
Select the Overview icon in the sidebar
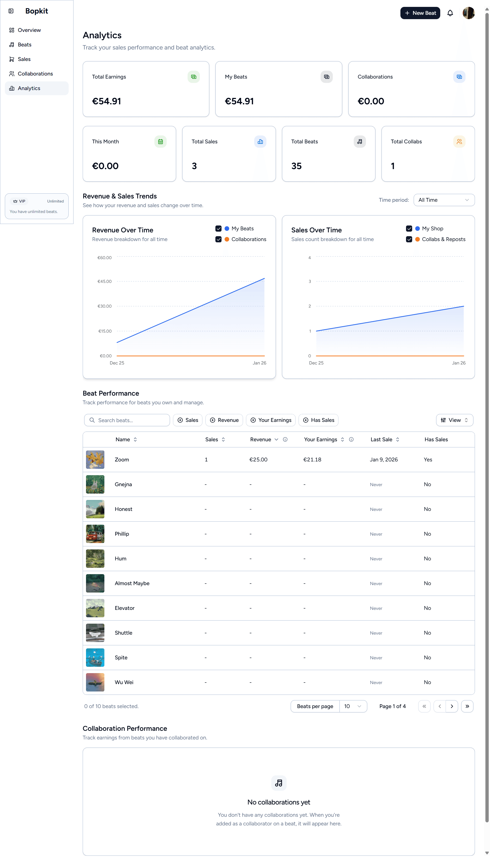11,30
